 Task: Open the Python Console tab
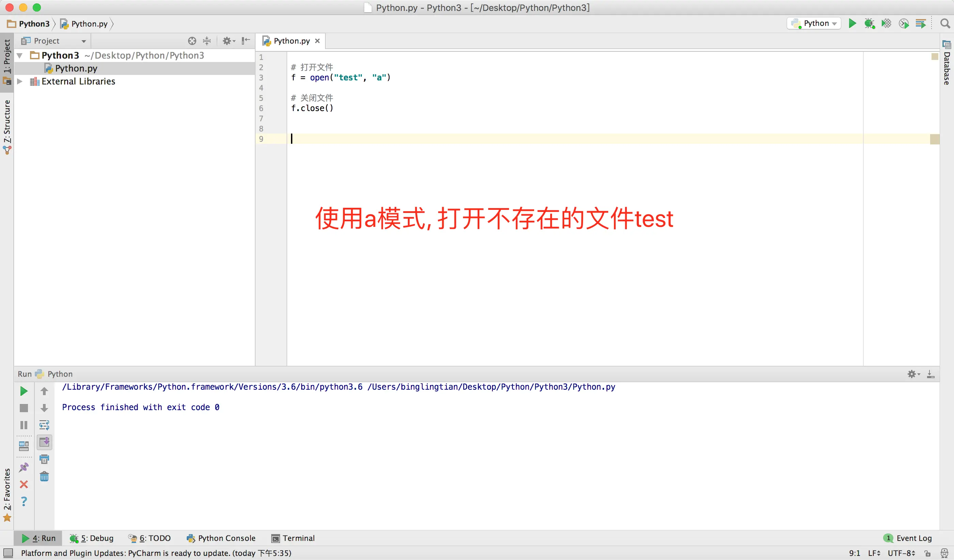[221, 538]
